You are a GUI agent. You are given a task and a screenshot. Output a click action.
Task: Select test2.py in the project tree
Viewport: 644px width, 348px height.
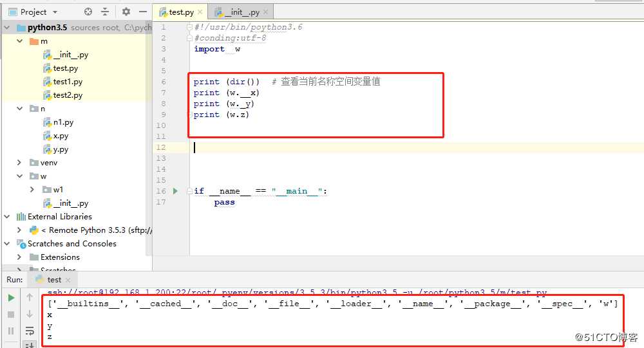coord(63,95)
